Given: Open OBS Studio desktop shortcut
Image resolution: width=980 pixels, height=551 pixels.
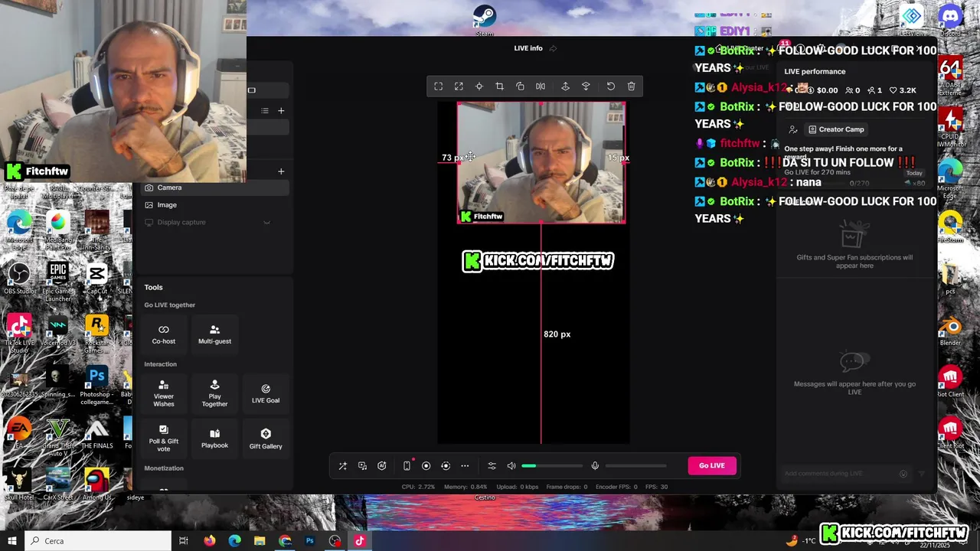Looking at the screenshot, I should click(19, 279).
